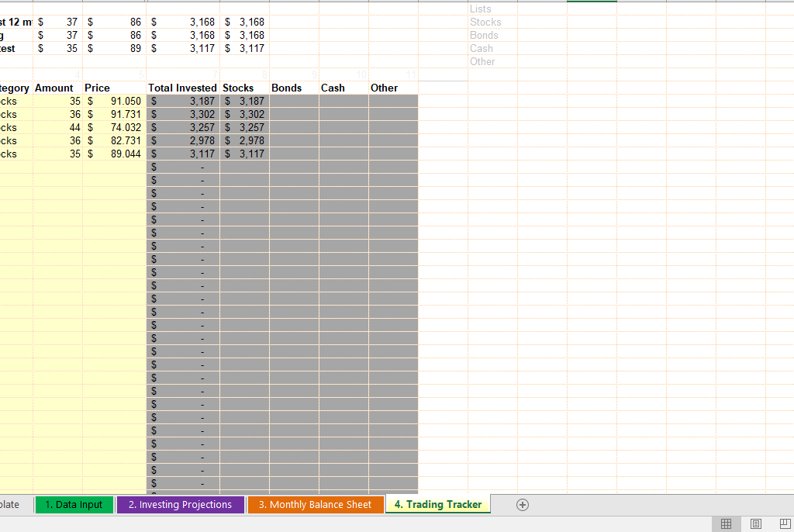Select the total invested cell showing 2,978

point(183,141)
